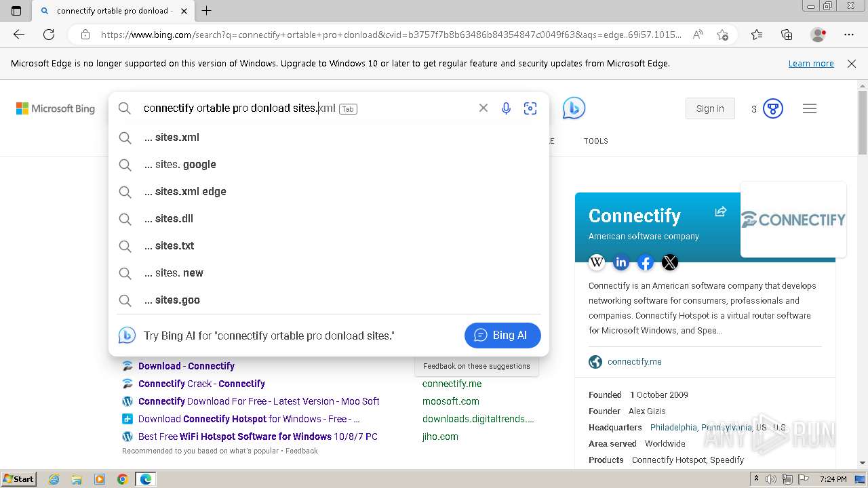Image resolution: width=868 pixels, height=488 pixels.
Task: Open Connectify X (Twitter) icon
Action: 670,262
